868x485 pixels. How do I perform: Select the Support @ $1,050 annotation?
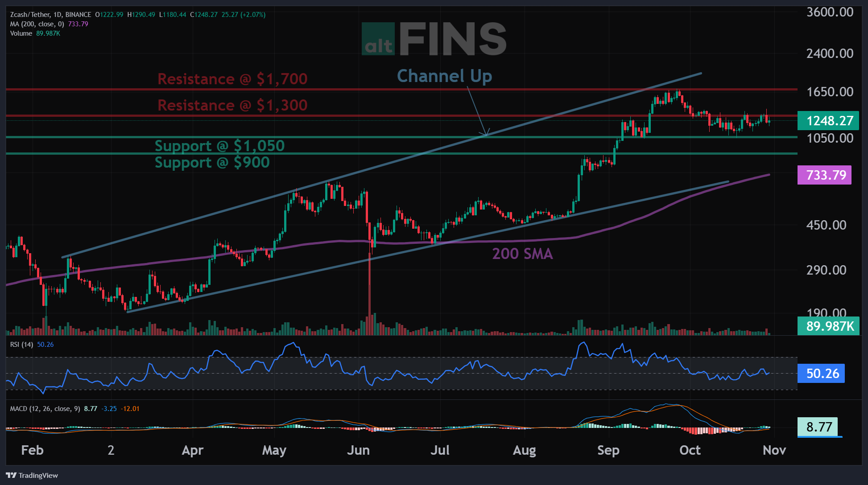[219, 146]
